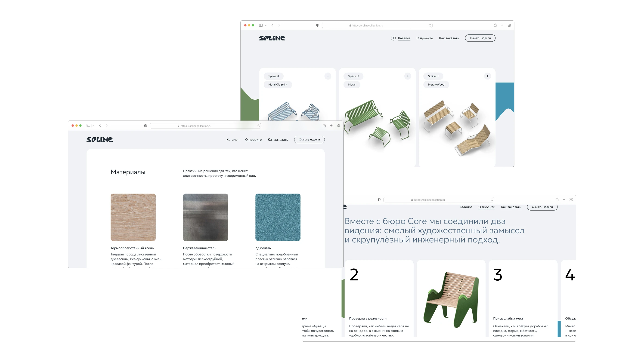Click the address bar in Материалы browser window

pyautogui.click(x=205, y=126)
